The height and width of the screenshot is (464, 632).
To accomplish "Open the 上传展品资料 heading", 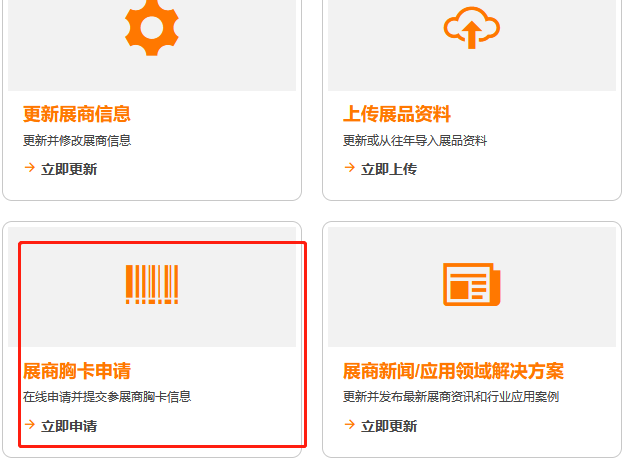I will pyautogui.click(x=397, y=114).
